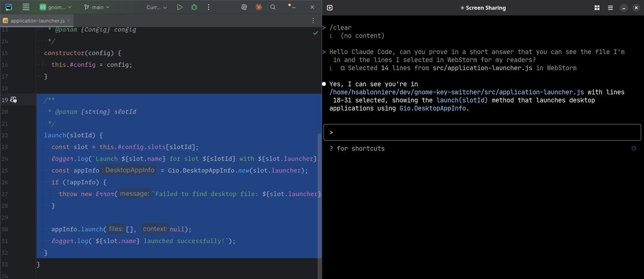This screenshot has height=279, width=644.
Task: Click the green inspection checkmark widget
Action: (315, 33)
